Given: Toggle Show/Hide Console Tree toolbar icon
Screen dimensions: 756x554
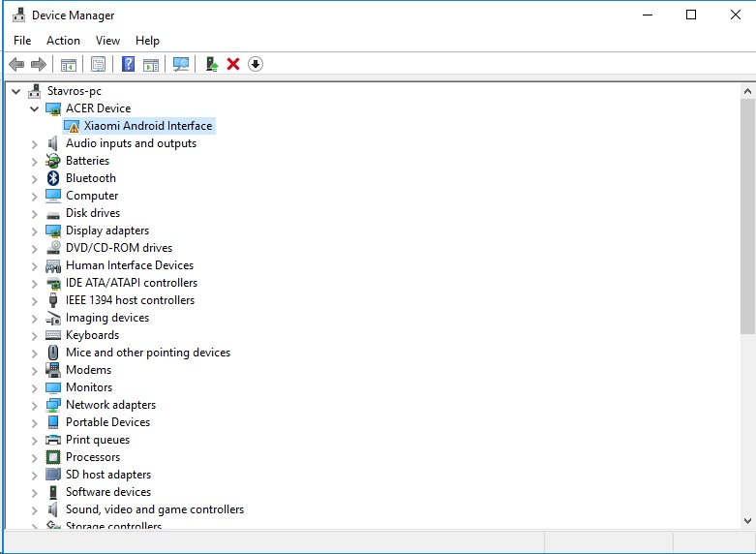Looking at the screenshot, I should click(x=69, y=64).
